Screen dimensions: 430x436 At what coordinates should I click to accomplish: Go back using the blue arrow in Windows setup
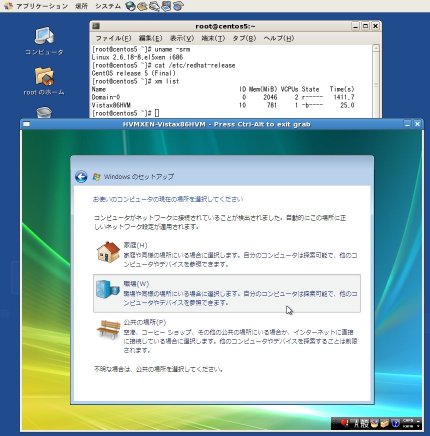81,177
